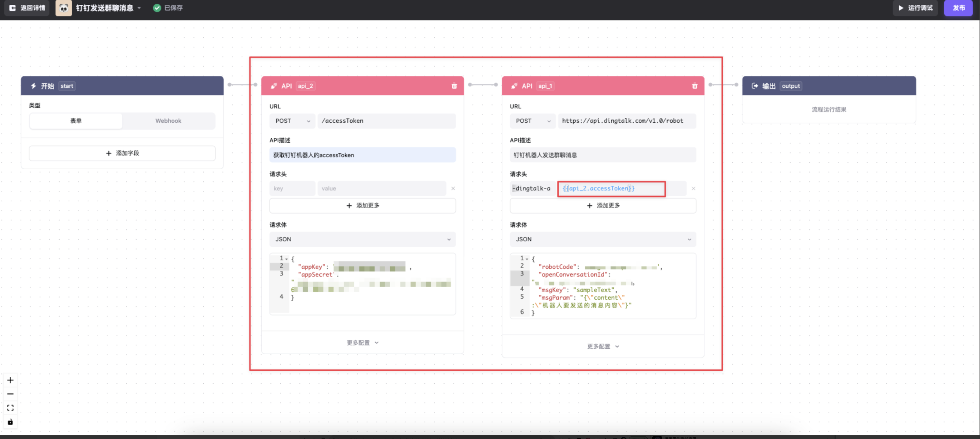Click 添加字段 in start node
980x439 pixels.
point(122,153)
